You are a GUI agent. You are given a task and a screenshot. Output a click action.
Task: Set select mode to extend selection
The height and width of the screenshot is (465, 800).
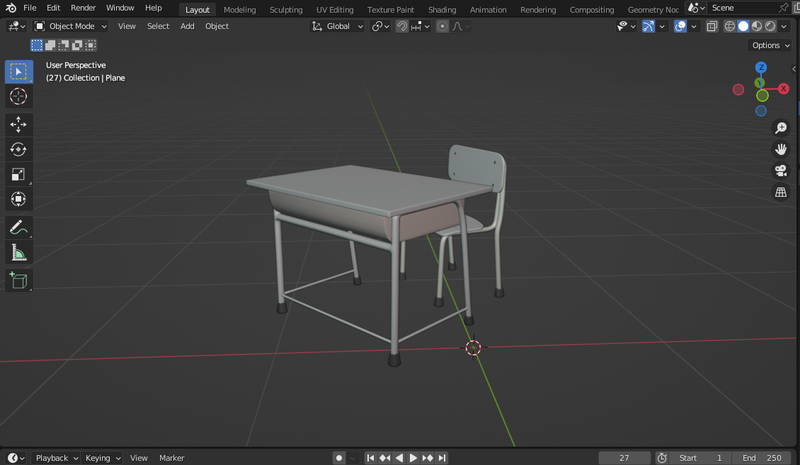click(50, 45)
